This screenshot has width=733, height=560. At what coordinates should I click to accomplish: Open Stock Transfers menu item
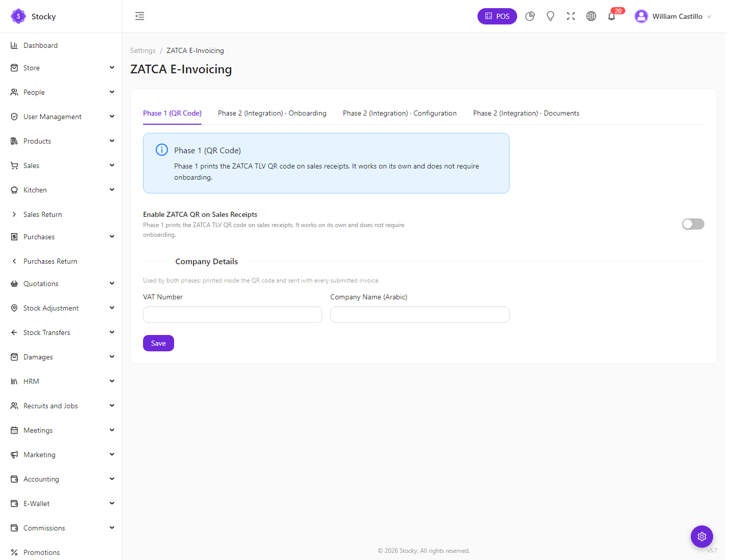(x=61, y=332)
